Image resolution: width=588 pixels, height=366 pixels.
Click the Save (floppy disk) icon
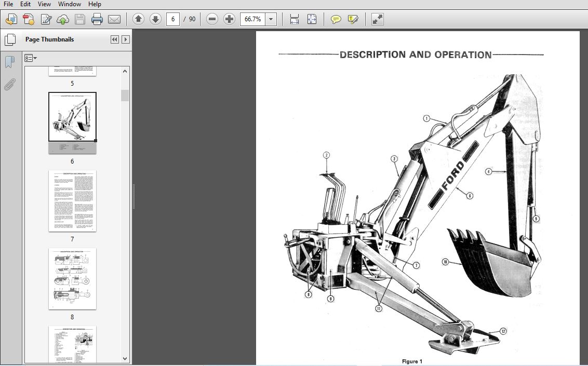pos(80,19)
